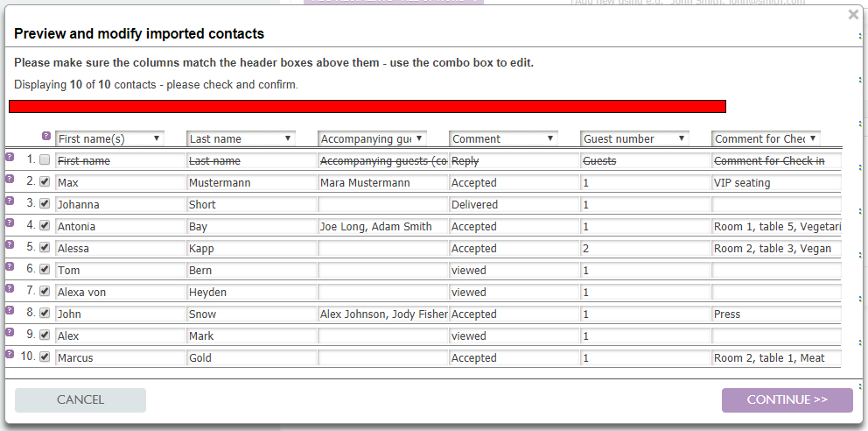Uncheck the Johanna Short contact row
Image resolution: width=868 pixels, height=431 pixels.
tap(45, 204)
